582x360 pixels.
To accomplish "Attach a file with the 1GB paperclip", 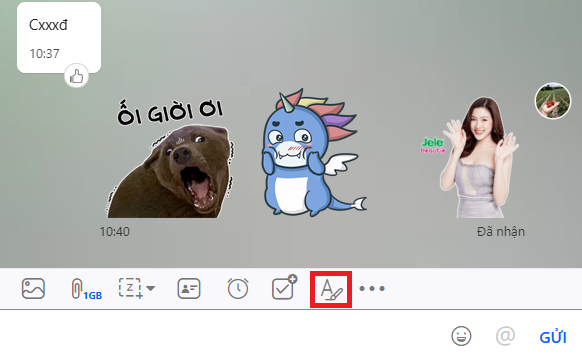I will click(86, 289).
